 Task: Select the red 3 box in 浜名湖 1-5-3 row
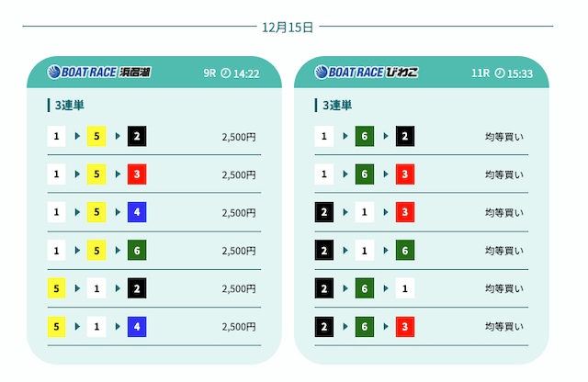pyautogui.click(x=137, y=174)
